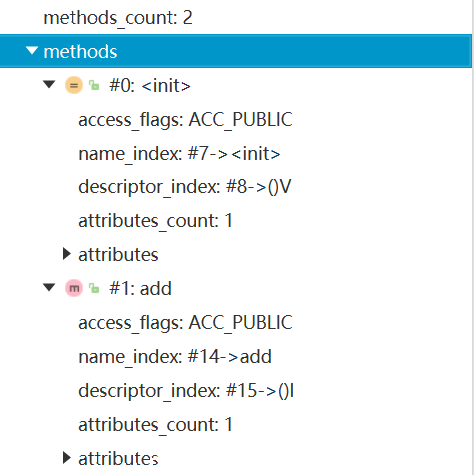Viewport: 474px width, 475px height.
Task: Select descriptor_index: #8->()V row
Action: tap(185, 187)
